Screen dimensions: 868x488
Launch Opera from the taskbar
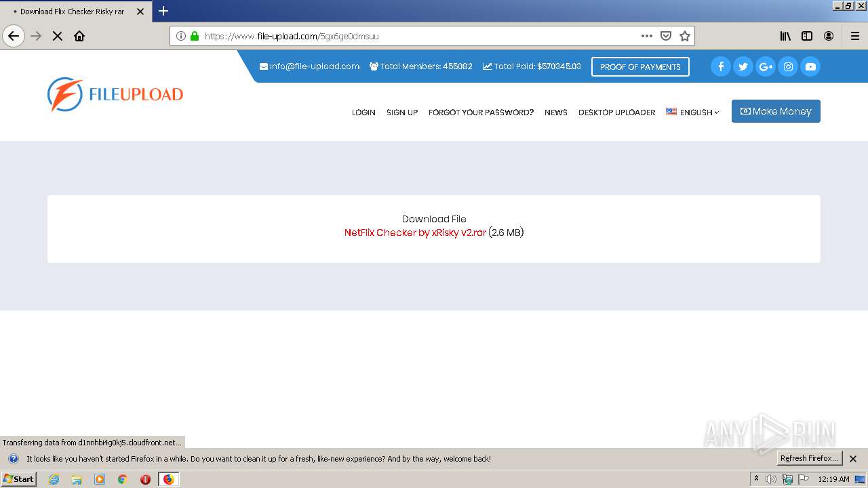145,479
